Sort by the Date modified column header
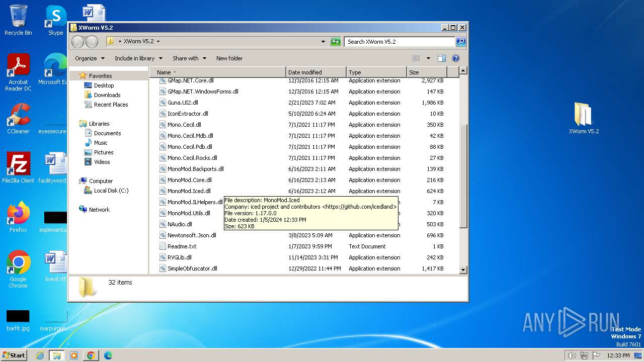This screenshot has width=644, height=362. (316, 72)
